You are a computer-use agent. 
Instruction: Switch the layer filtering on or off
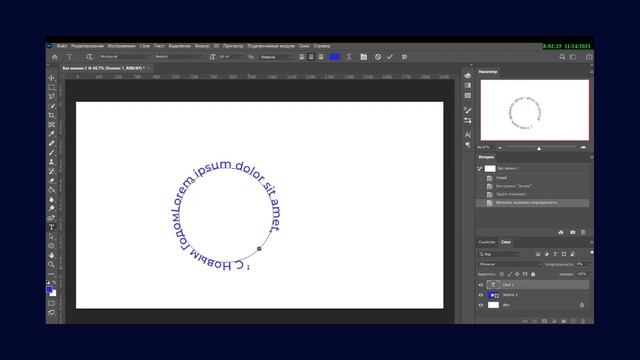[591, 253]
